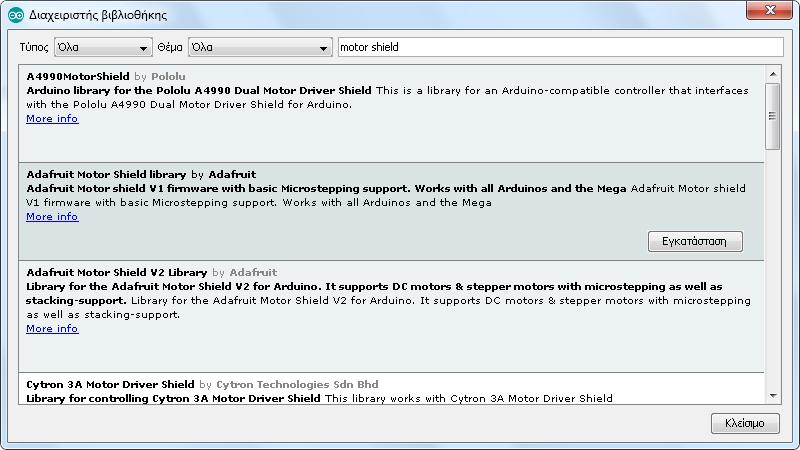Open the Τύπος dropdown
Screen dimensions: 800x450
tap(103, 47)
